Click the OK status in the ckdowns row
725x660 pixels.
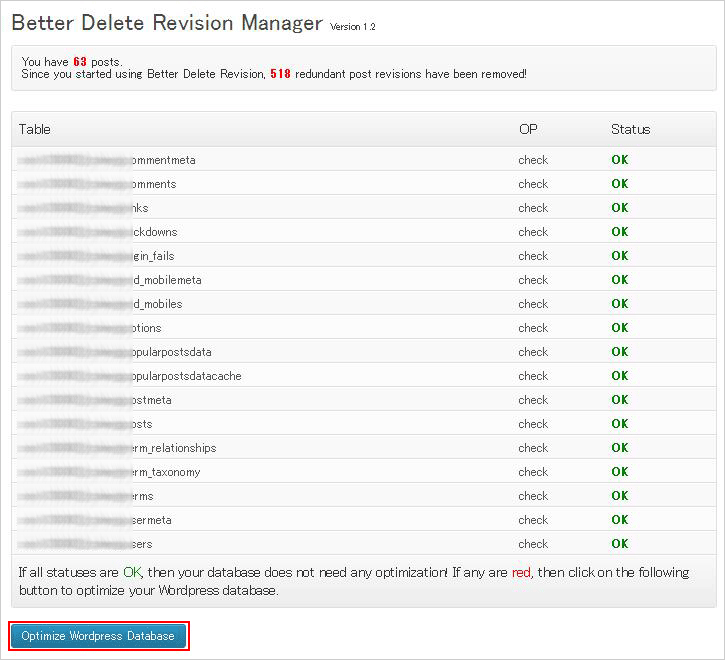620,232
